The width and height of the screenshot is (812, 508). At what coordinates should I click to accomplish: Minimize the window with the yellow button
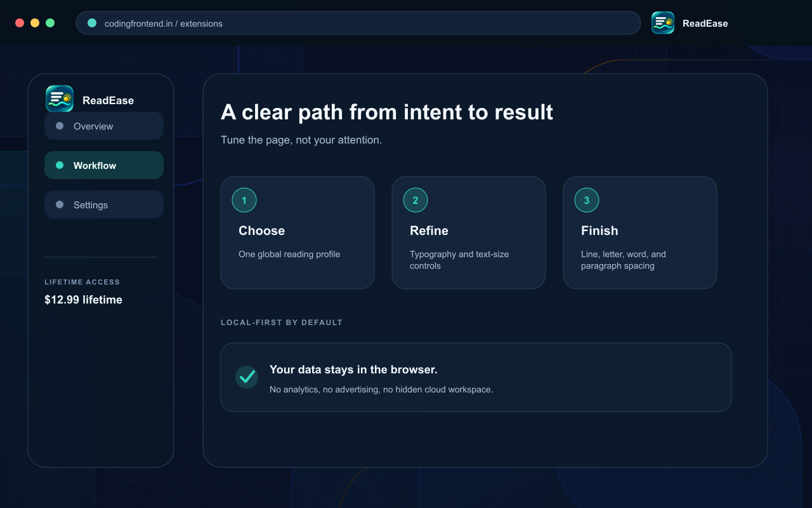35,23
